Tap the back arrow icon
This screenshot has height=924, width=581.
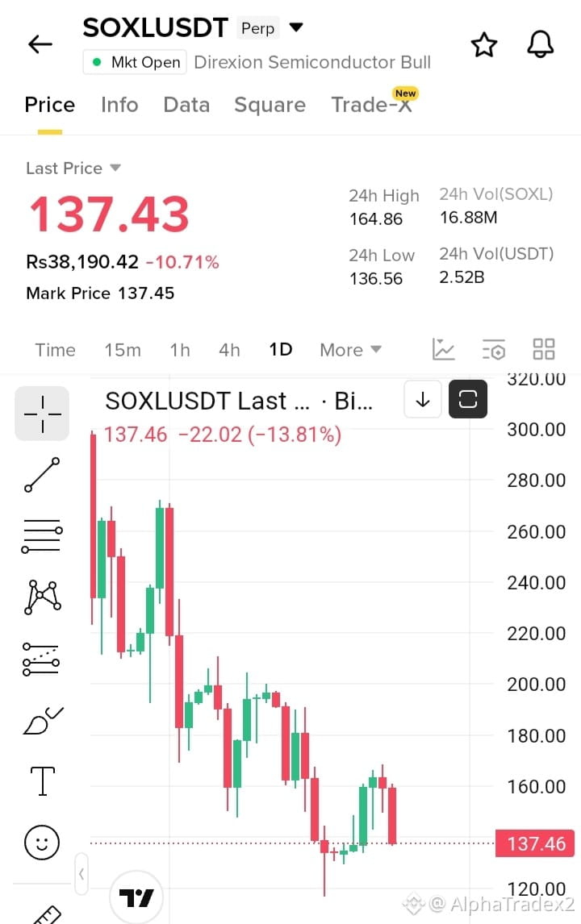point(40,44)
